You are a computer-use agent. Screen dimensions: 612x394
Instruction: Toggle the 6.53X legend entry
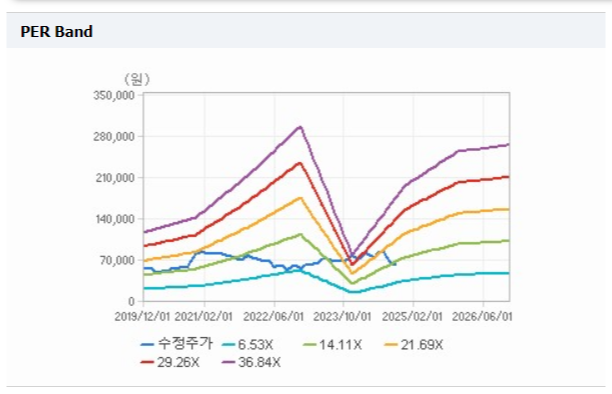click(247, 345)
